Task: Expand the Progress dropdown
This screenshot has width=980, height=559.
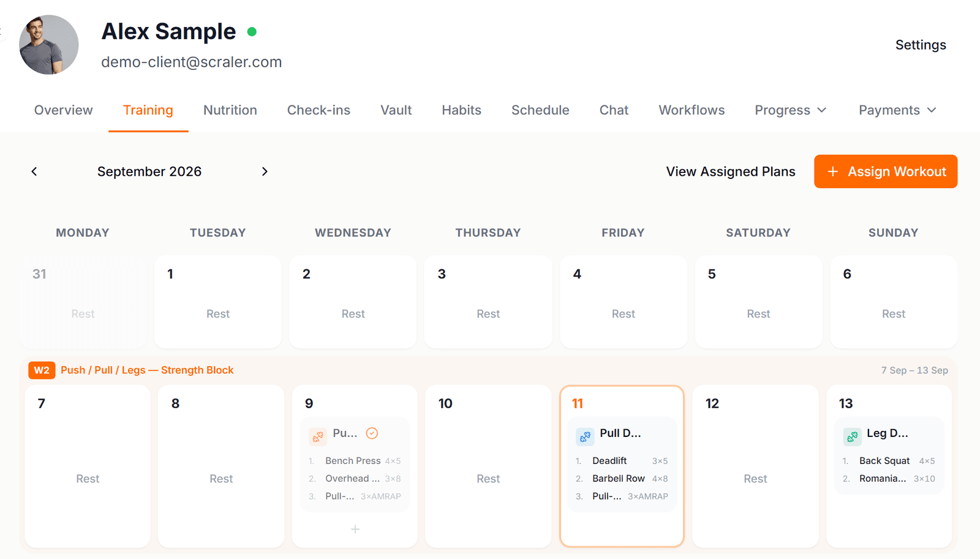Action: click(x=790, y=110)
